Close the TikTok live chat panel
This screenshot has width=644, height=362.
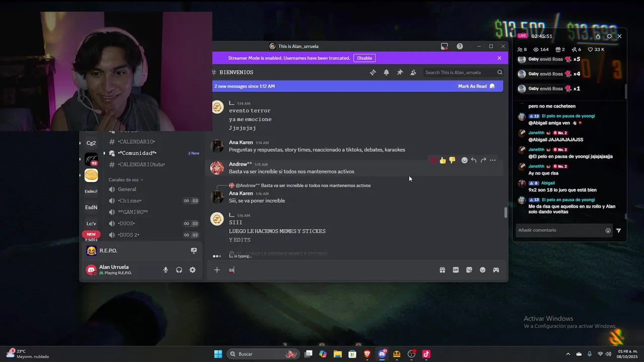tap(620, 36)
